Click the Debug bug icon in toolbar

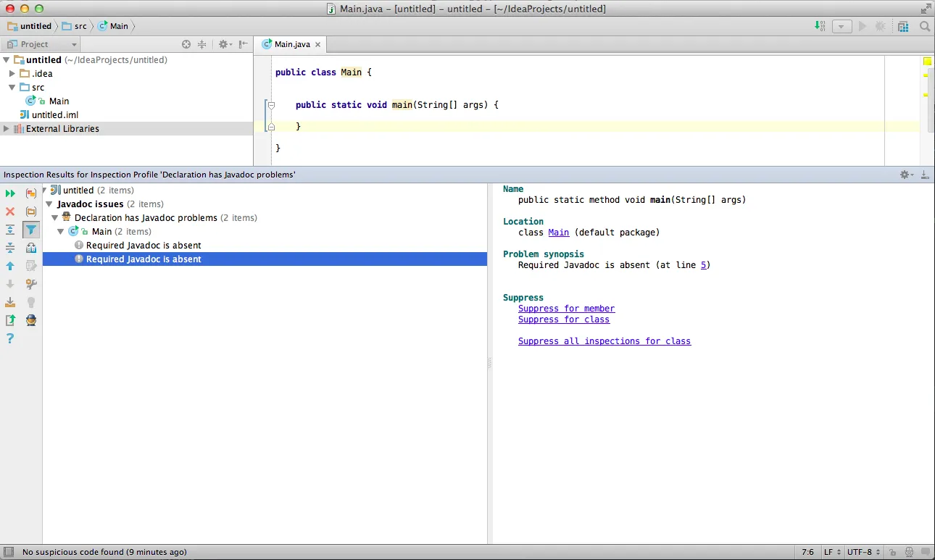coord(881,26)
